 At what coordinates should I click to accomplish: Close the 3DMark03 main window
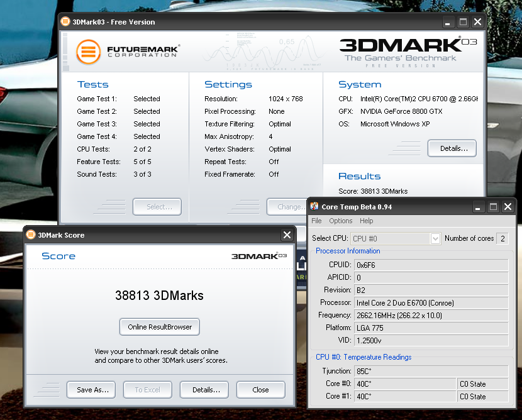point(477,22)
